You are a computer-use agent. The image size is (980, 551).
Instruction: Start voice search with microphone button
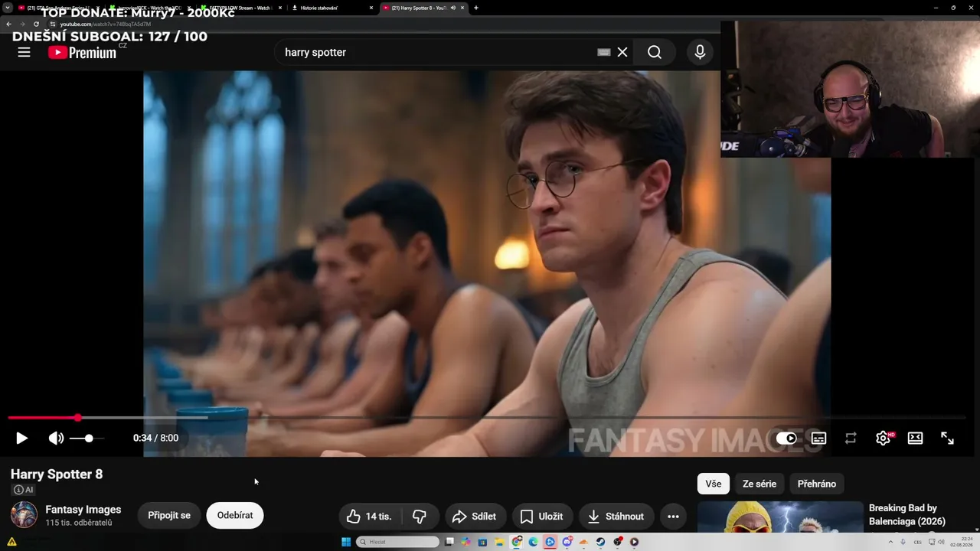[700, 52]
